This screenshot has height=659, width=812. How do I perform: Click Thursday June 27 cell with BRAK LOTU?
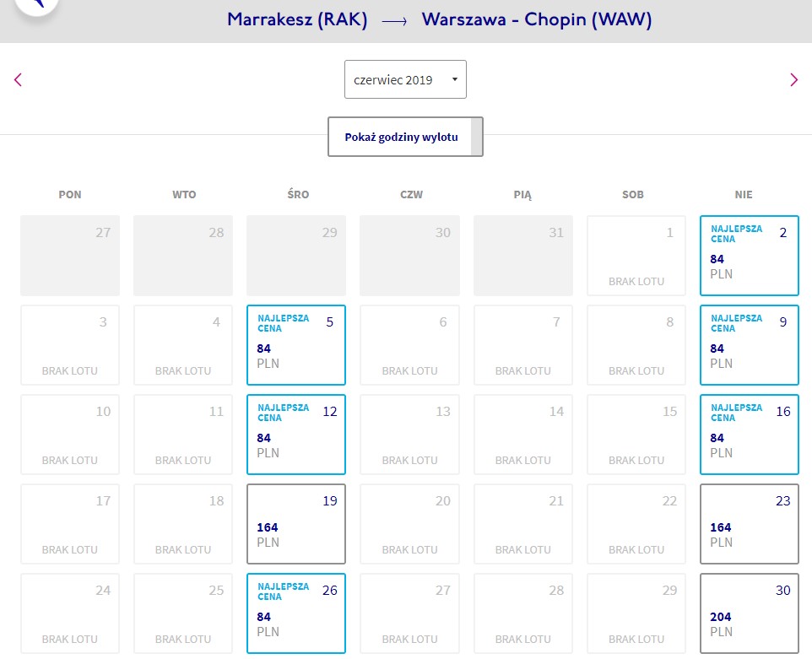pyautogui.click(x=409, y=613)
